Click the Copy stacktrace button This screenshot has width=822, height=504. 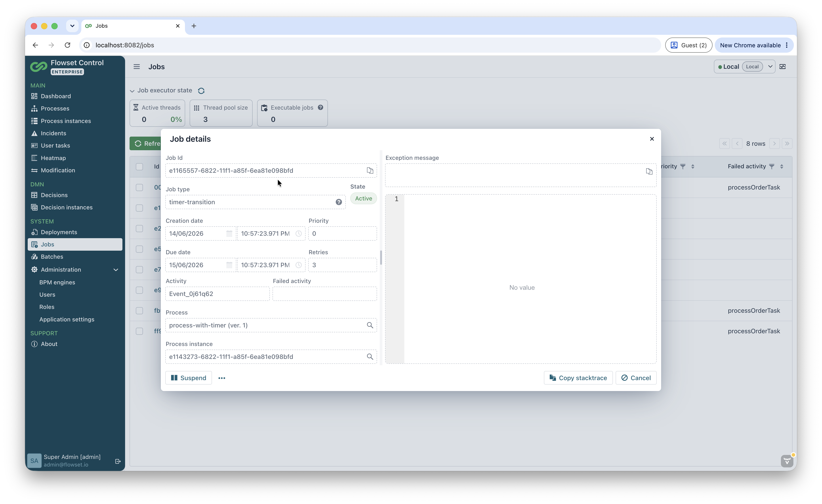pyautogui.click(x=578, y=378)
